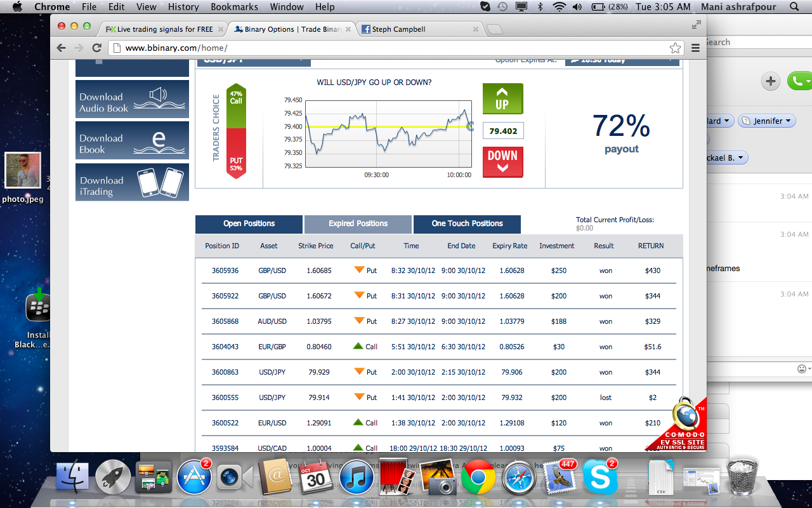This screenshot has height=508, width=812.
Task: Open Trash in the dock
Action: [743, 478]
